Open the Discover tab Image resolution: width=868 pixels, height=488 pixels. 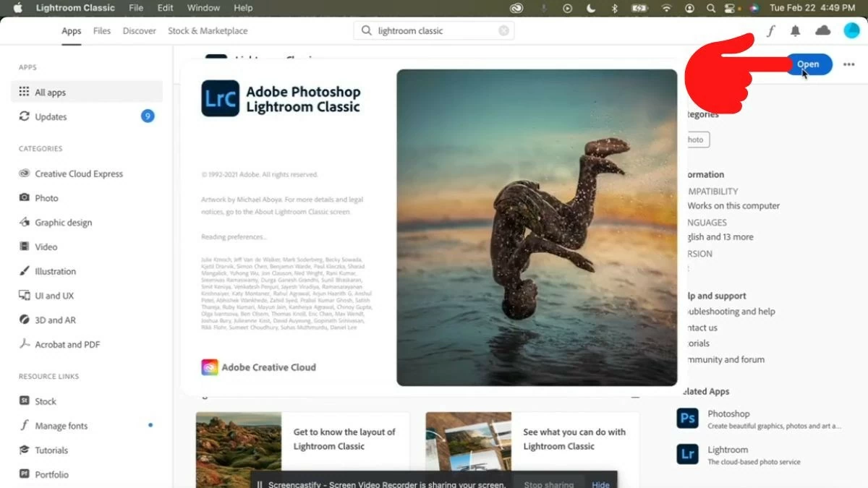tap(139, 31)
